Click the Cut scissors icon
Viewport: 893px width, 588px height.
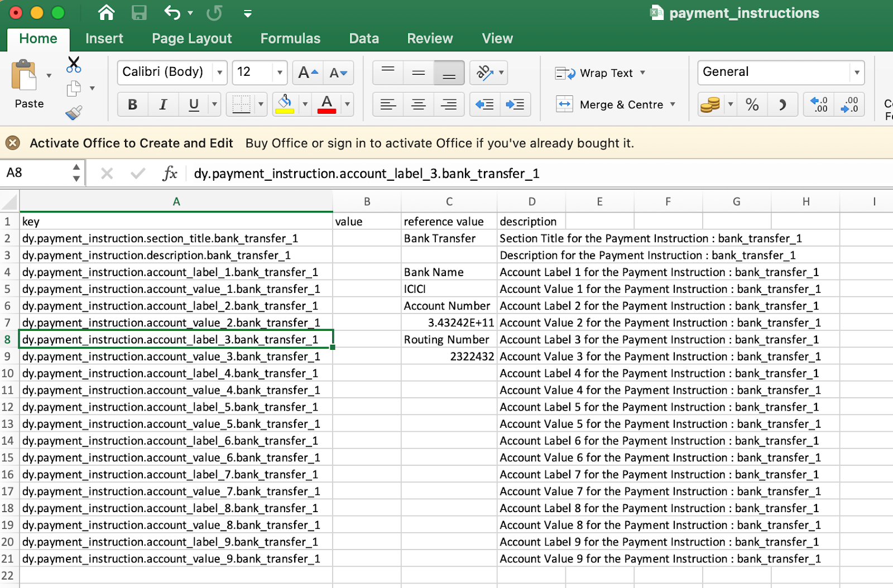pos(74,65)
